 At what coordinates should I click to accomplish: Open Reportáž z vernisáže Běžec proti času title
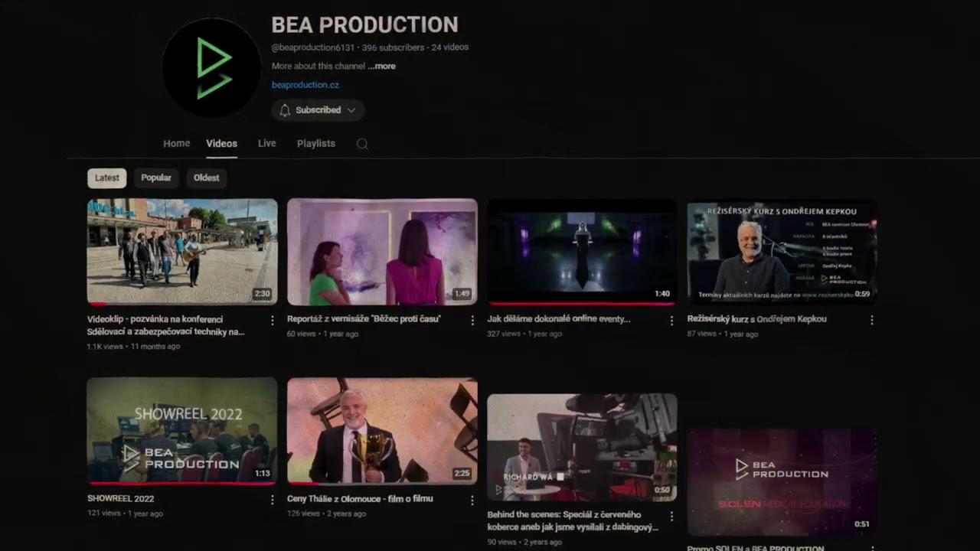364,319
